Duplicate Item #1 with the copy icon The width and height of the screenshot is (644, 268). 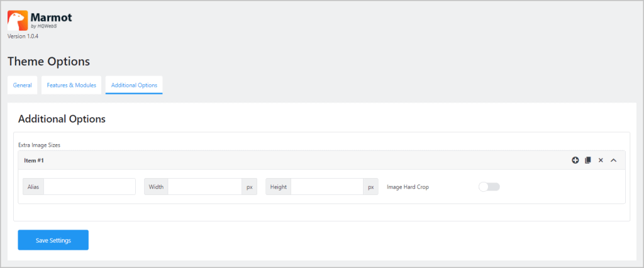(588, 160)
